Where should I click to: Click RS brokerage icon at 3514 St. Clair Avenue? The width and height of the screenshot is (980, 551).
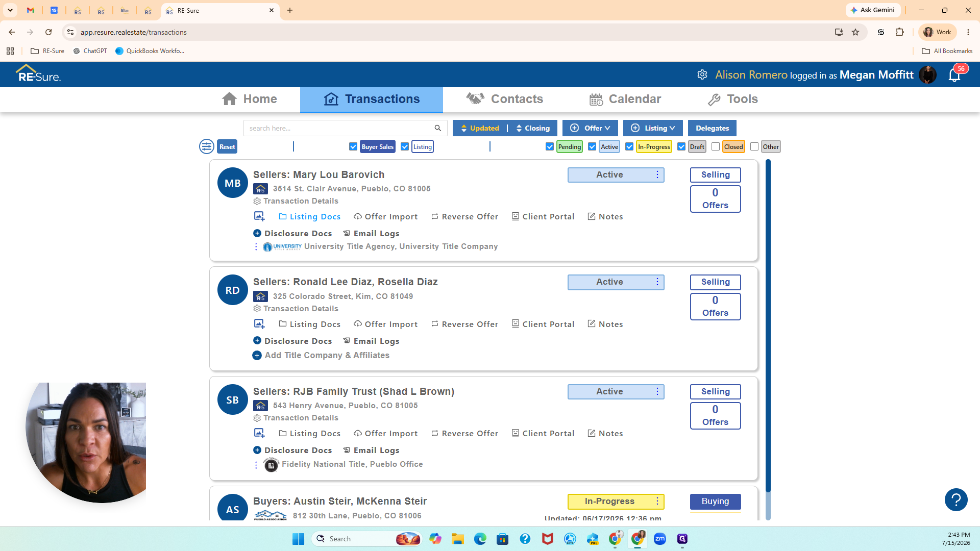coord(260,189)
